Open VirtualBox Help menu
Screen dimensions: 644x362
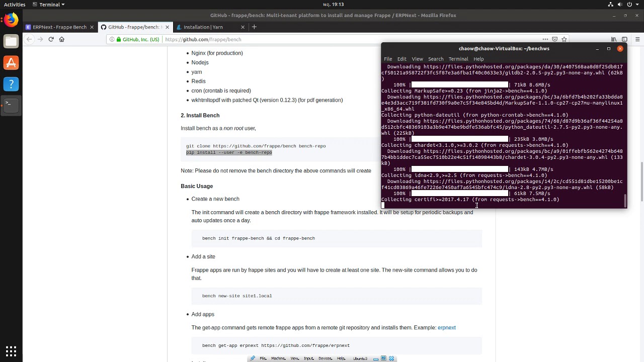tap(341, 358)
